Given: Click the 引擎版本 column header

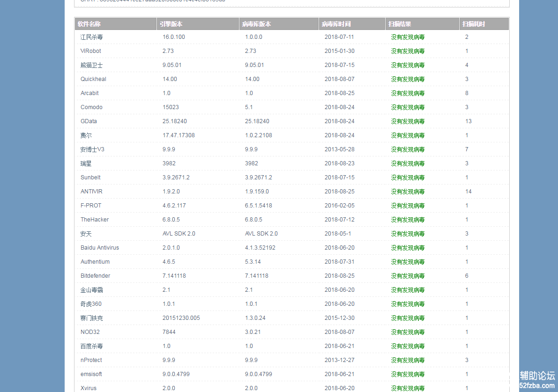Looking at the screenshot, I should 198,24.
